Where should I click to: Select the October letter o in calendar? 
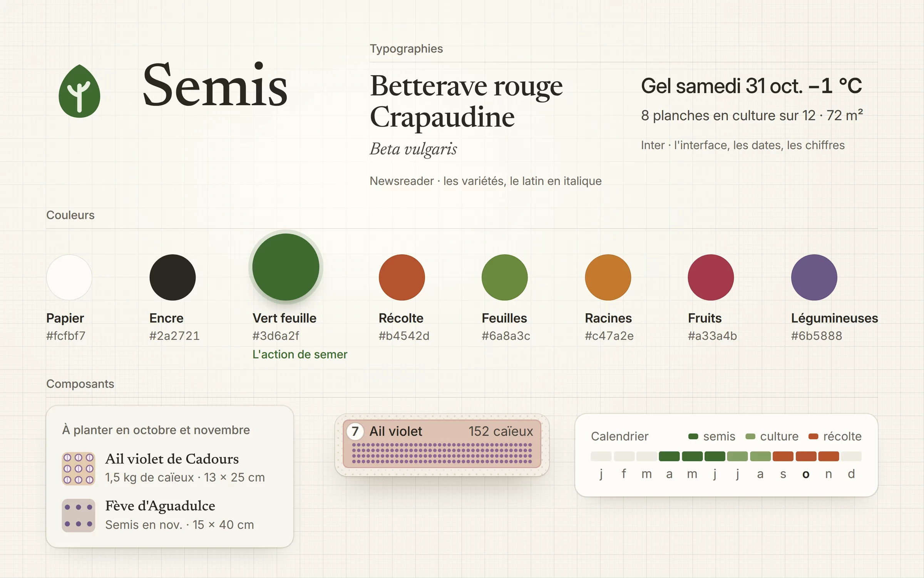(806, 474)
